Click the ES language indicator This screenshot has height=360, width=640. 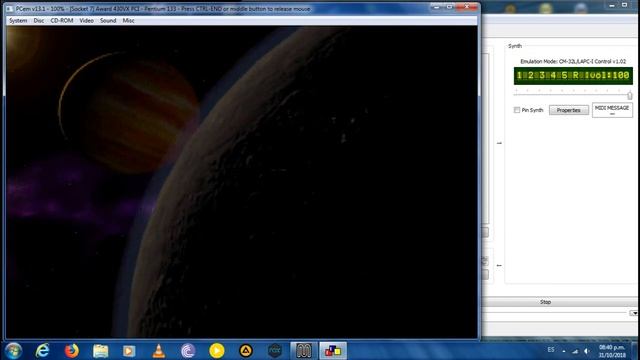pos(551,350)
